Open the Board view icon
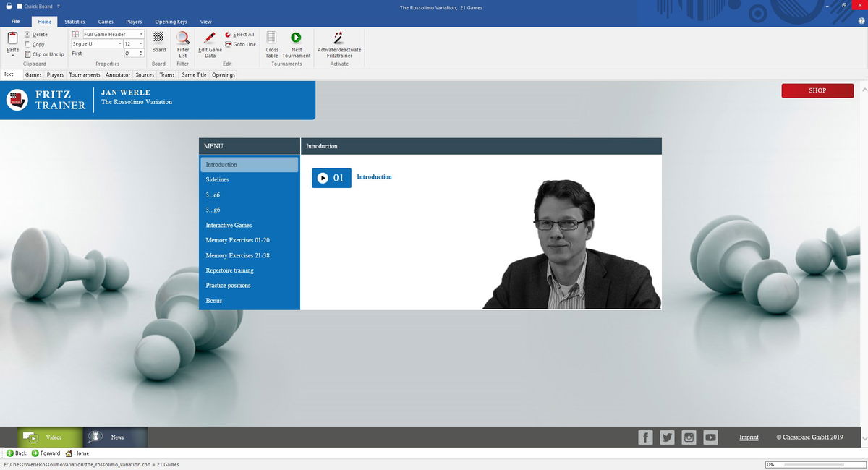 tap(158, 38)
